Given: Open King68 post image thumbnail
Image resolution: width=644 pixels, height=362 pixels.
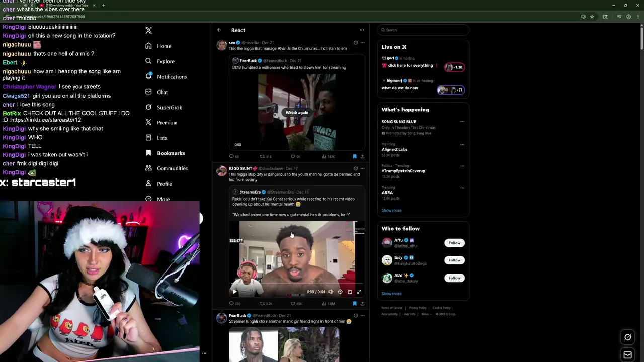Looking at the screenshot, I should click(284, 344).
